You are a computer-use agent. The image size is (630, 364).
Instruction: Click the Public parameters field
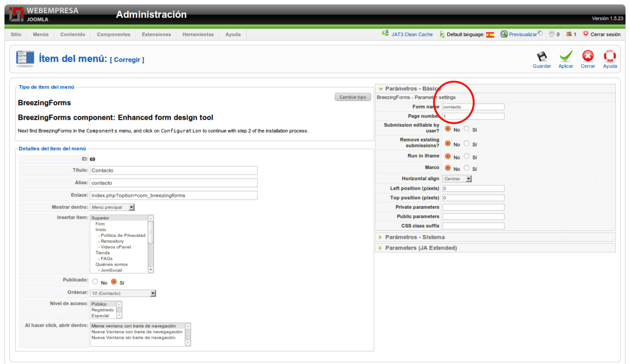tap(473, 216)
